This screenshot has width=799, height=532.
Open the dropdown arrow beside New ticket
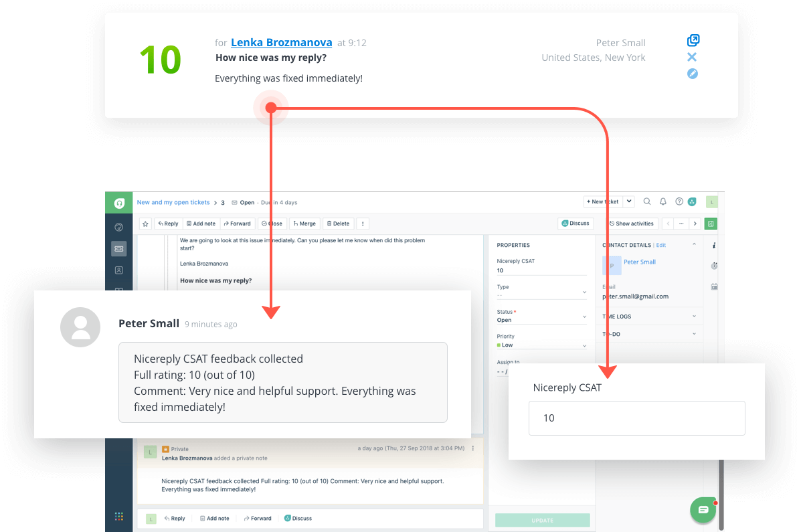[629, 202]
